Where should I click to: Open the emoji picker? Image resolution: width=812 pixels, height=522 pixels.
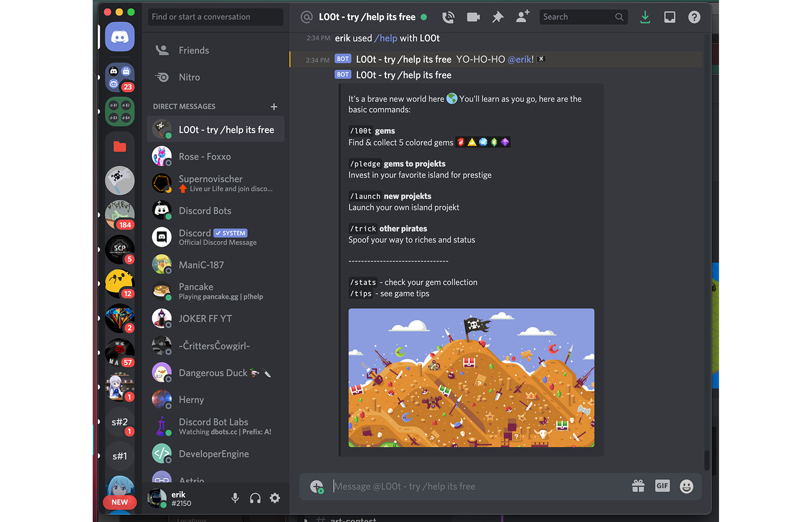(x=686, y=486)
